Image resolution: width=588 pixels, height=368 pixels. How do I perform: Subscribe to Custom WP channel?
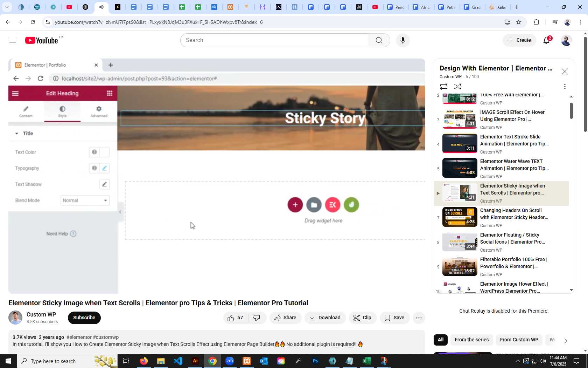[84, 318]
